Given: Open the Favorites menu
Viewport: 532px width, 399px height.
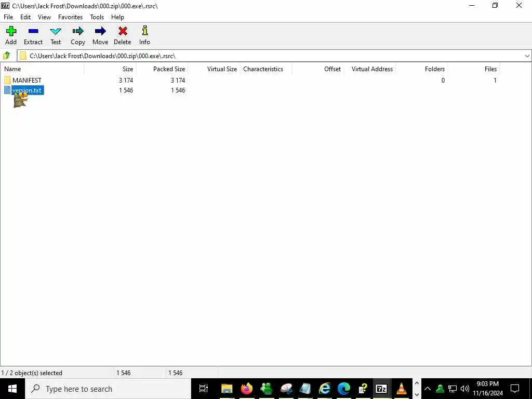Looking at the screenshot, I should pyautogui.click(x=70, y=17).
